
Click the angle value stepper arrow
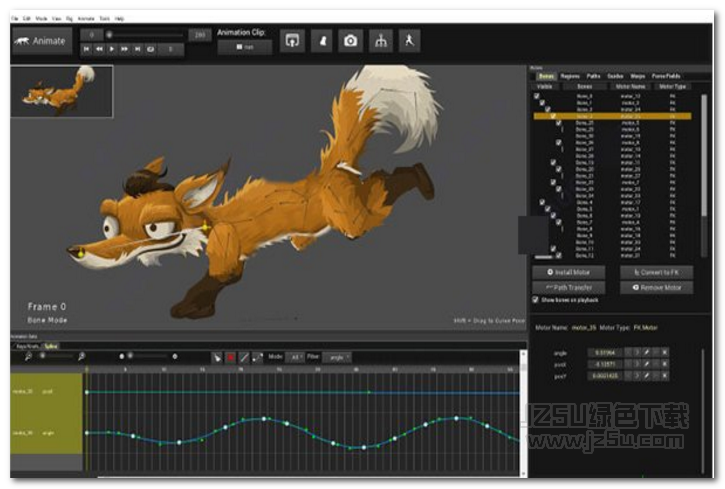tap(636, 352)
